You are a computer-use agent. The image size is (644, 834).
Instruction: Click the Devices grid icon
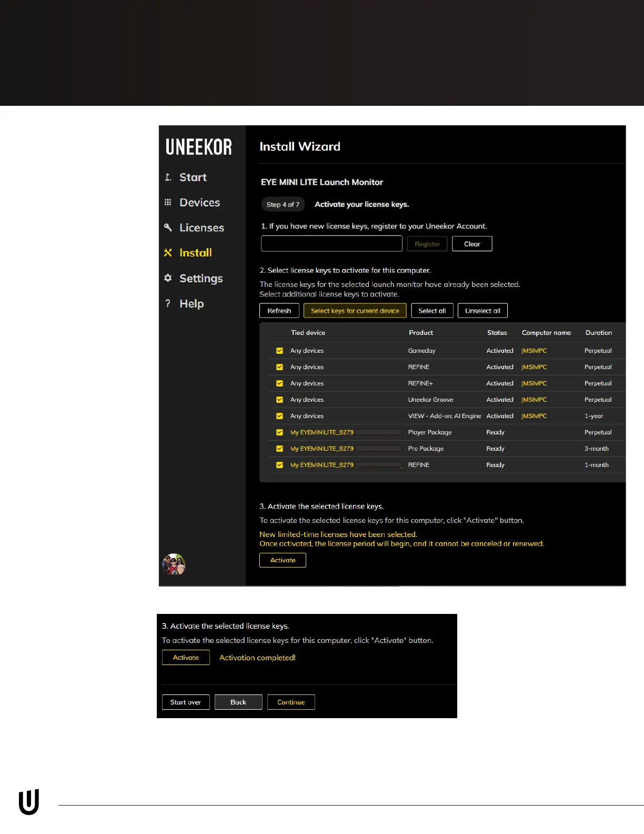click(168, 202)
